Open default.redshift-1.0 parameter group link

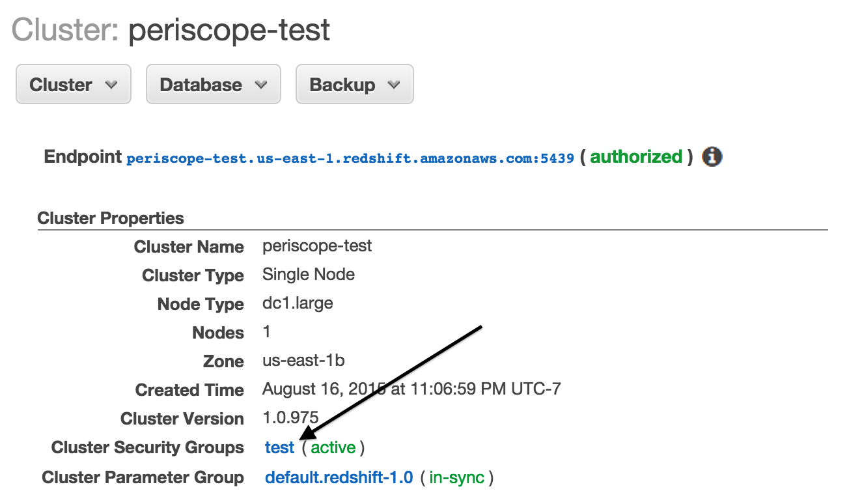tap(339, 477)
